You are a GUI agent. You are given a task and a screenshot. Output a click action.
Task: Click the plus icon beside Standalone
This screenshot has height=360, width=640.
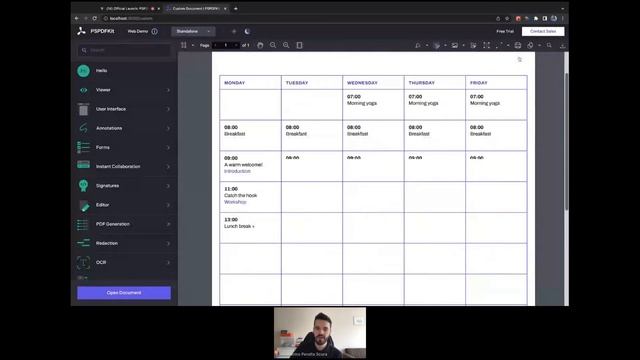tap(234, 31)
